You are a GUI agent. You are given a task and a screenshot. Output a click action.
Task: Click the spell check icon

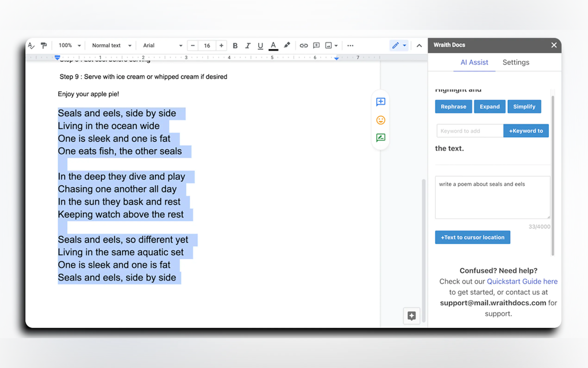click(x=31, y=45)
